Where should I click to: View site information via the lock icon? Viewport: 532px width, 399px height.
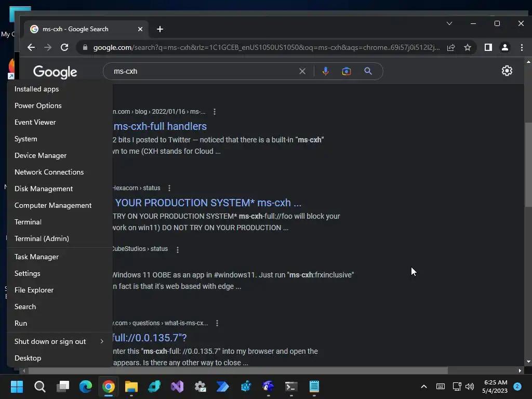[85, 47]
